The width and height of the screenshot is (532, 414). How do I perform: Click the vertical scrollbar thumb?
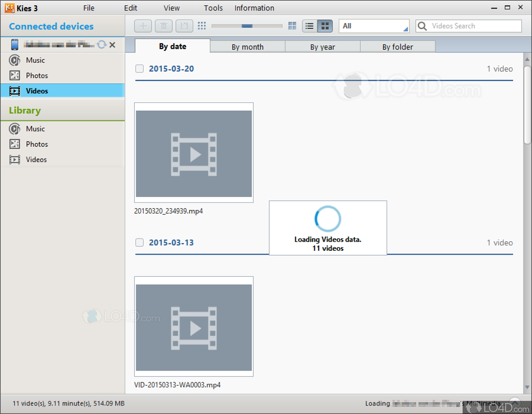coord(527,105)
